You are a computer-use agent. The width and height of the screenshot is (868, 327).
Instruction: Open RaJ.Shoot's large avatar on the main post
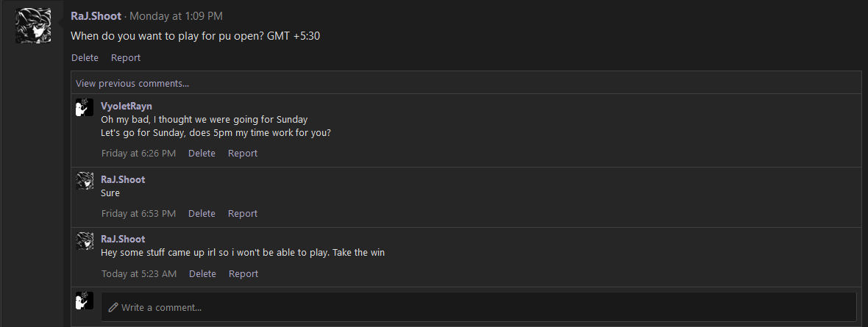click(33, 26)
